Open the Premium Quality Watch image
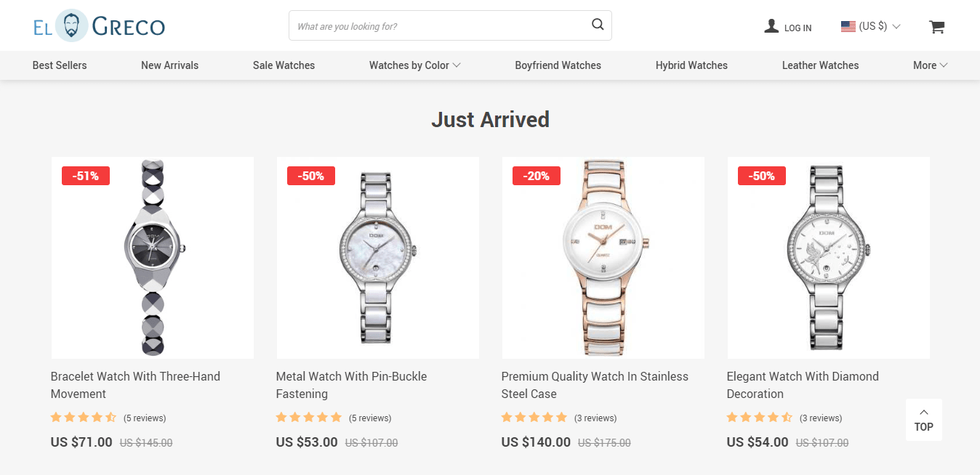 click(x=603, y=258)
